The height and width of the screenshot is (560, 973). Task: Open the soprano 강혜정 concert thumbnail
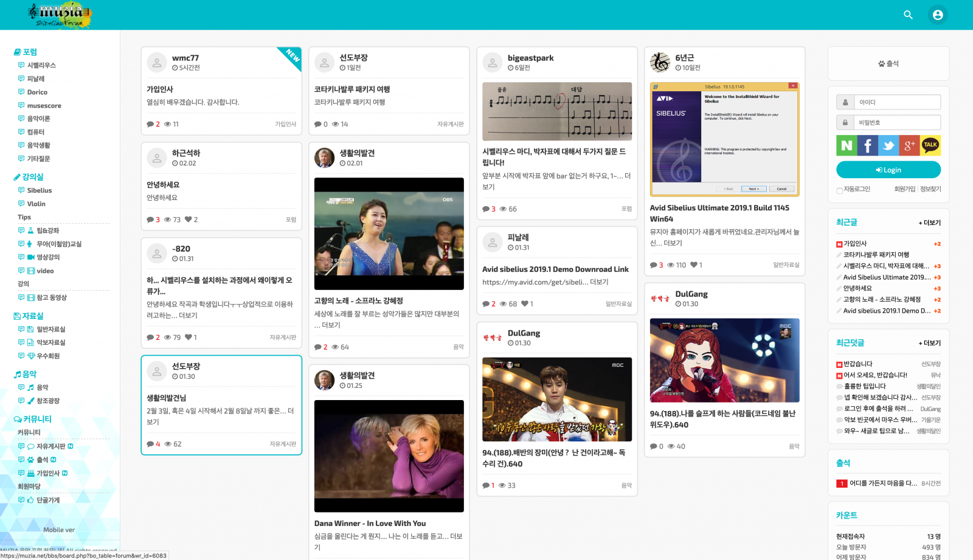pos(389,233)
